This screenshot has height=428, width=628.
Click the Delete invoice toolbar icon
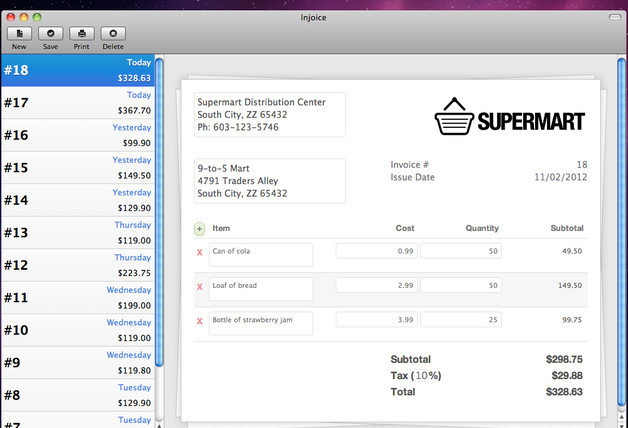[113, 34]
